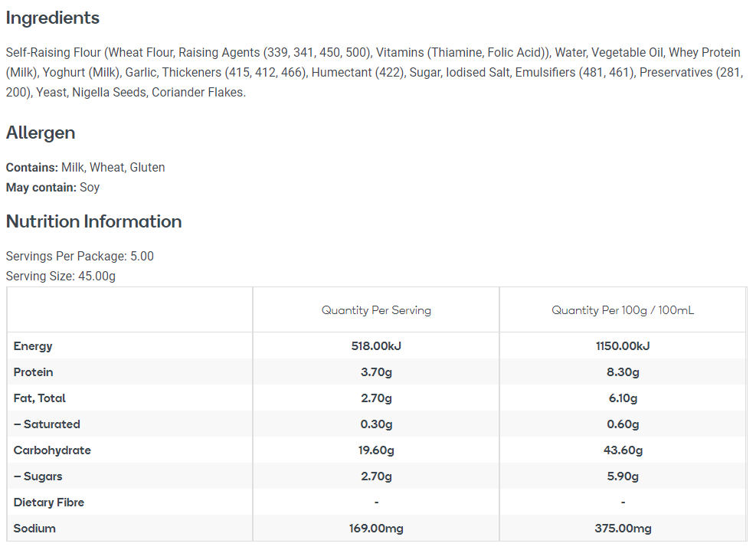
Task: Click the Allergen heading
Action: point(41,133)
